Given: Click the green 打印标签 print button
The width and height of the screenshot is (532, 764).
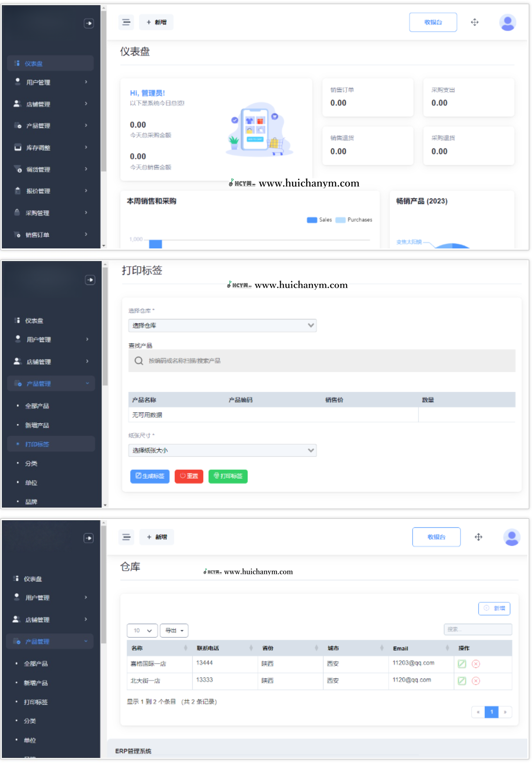Looking at the screenshot, I should (x=228, y=476).
